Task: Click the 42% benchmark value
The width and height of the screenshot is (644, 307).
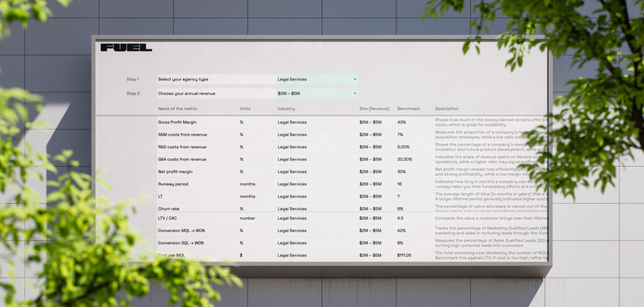Action: (x=402, y=230)
